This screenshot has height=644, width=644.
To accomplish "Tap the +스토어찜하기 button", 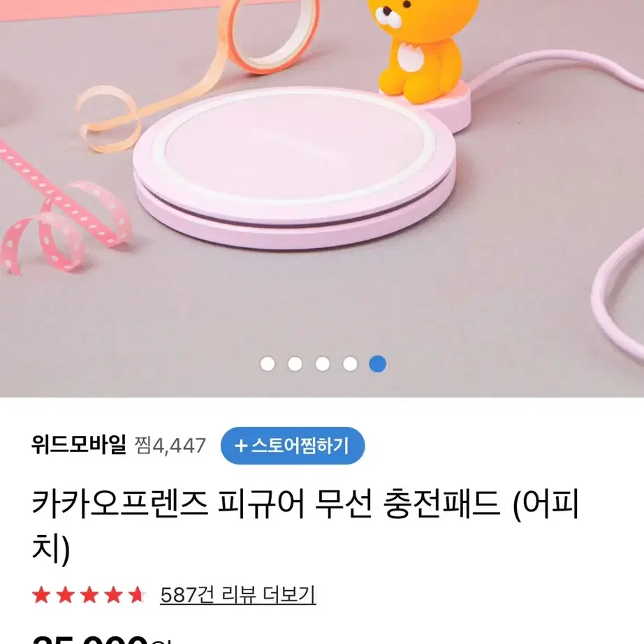I will 293,446.
